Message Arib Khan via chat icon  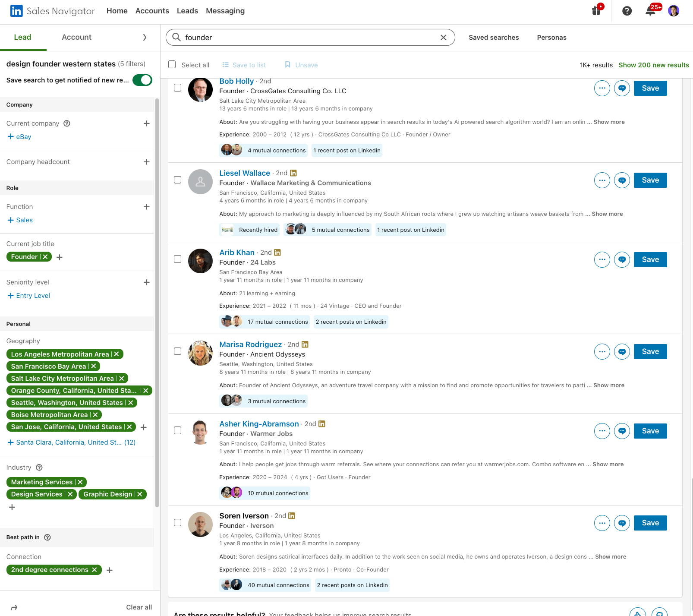[x=622, y=259]
